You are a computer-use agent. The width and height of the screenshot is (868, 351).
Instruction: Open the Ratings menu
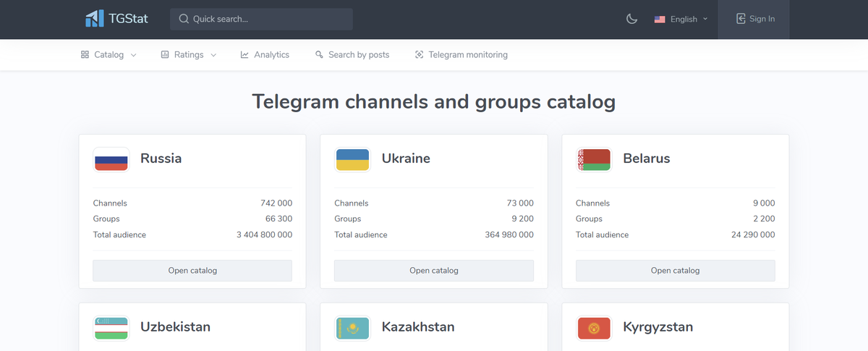[189, 55]
